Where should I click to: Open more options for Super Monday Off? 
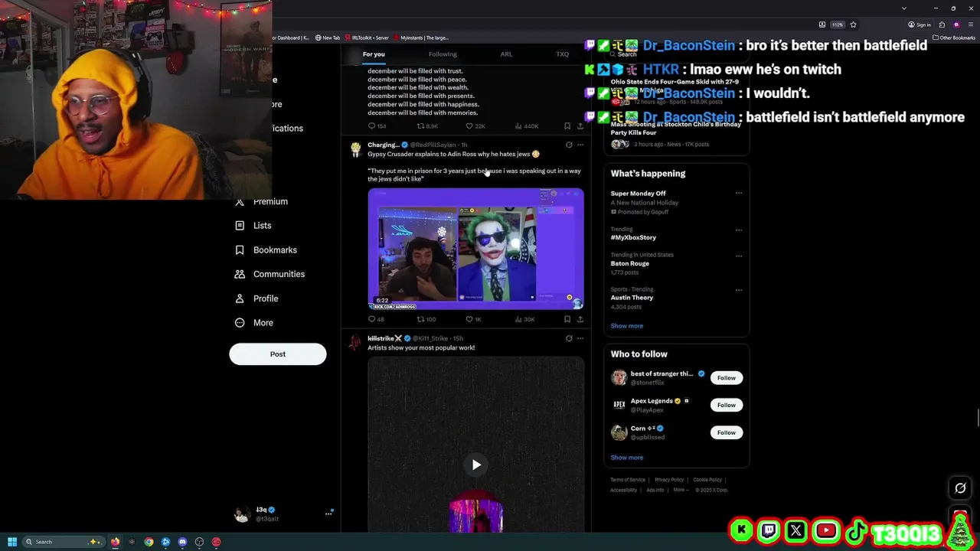(x=739, y=193)
